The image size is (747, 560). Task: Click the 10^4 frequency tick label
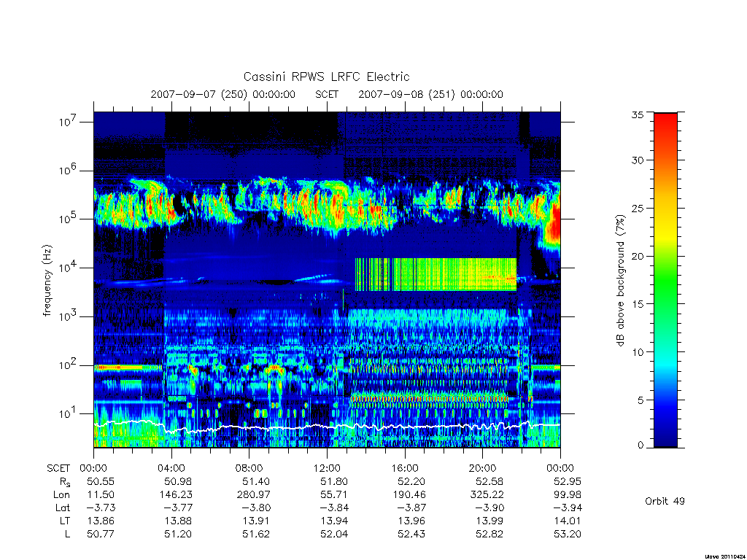(68, 268)
